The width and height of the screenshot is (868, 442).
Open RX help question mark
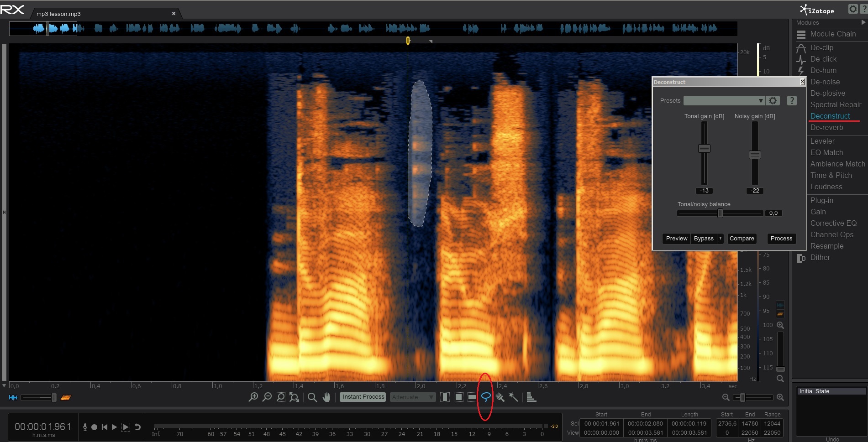point(863,9)
